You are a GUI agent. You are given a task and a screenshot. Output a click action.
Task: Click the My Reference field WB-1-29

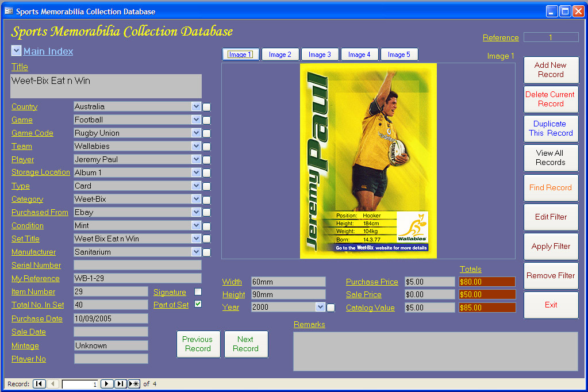coord(137,278)
